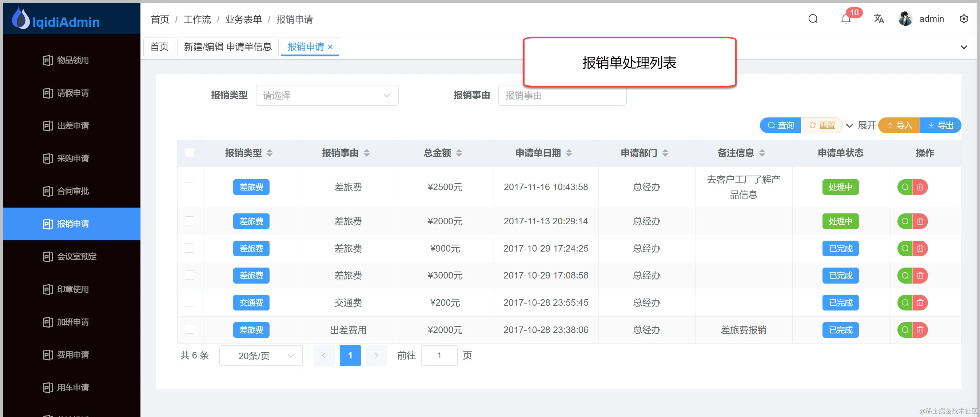980x417 pixels.
Task: Switch to 新建/编辑 申请单信息 tab
Action: tap(227, 47)
